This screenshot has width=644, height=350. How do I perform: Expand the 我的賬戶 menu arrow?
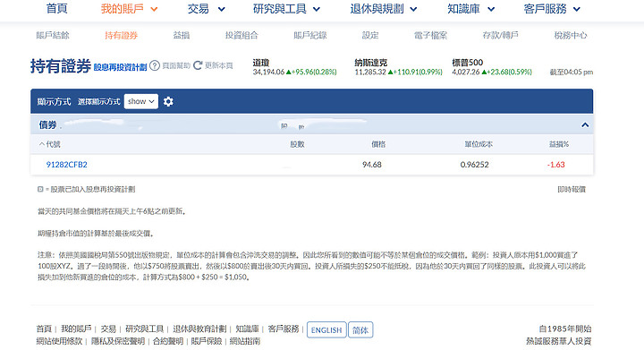click(x=154, y=9)
